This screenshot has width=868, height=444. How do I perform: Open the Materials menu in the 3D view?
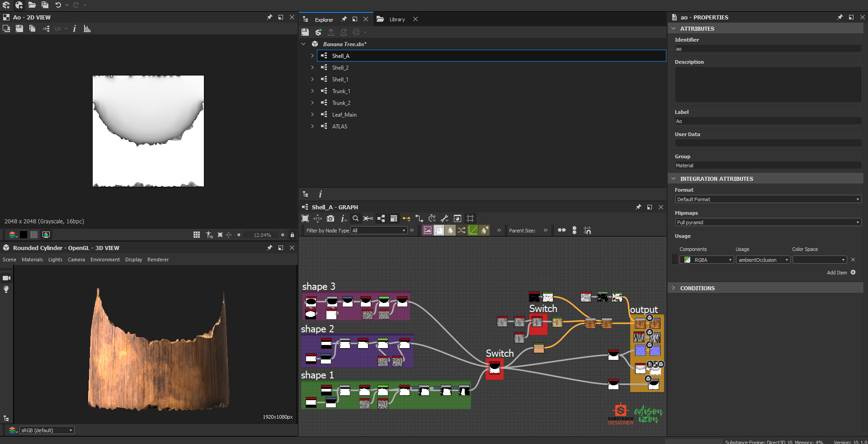(32, 260)
